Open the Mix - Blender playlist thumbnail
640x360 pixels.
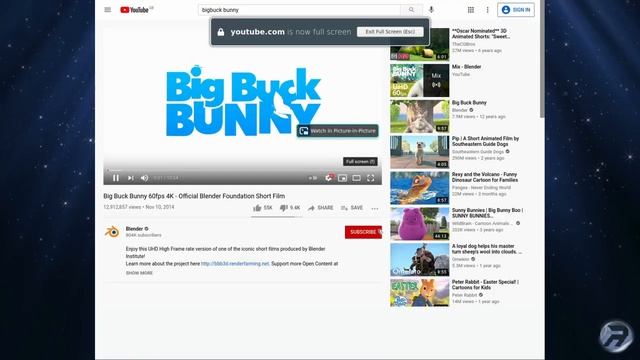(x=420, y=80)
